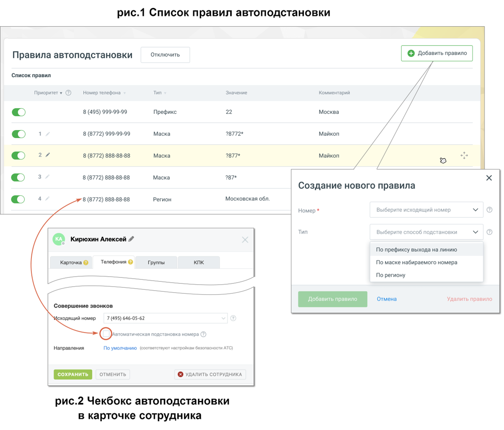Viewport: 504px width, 430px height.
Task: Click phone number 8 (8772) 999-99-99
Action: pyautogui.click(x=107, y=134)
